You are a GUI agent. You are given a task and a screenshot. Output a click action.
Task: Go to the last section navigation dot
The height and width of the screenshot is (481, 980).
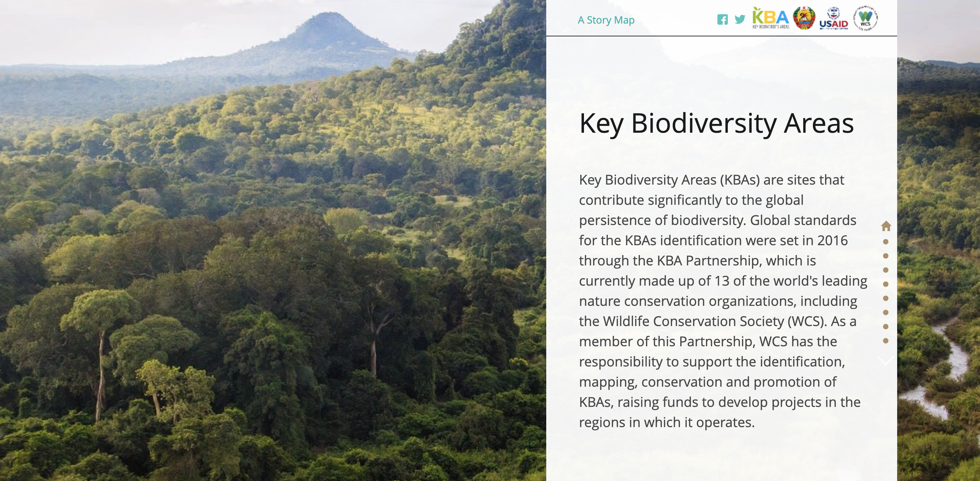pos(886,341)
